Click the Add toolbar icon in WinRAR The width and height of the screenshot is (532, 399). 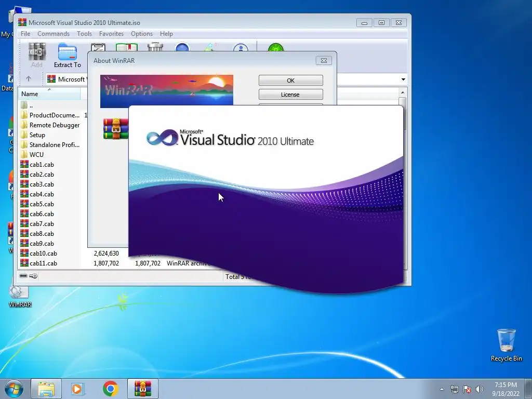pos(37,52)
